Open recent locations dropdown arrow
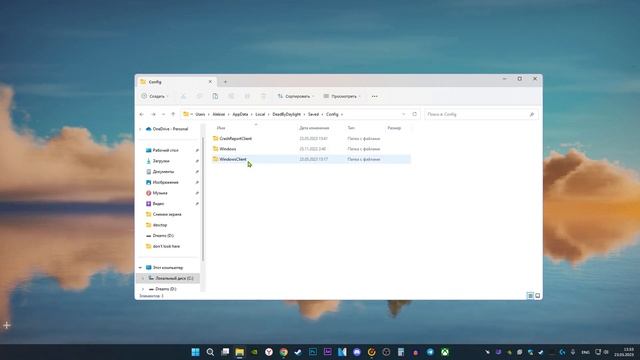This screenshot has height=360, width=640. (x=163, y=114)
